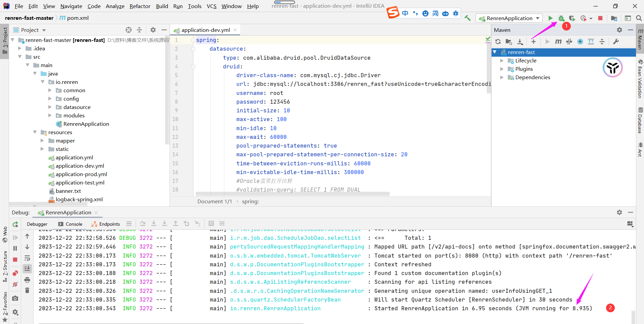
Task: Click the Sogou input method S icon
Action: 393,12
